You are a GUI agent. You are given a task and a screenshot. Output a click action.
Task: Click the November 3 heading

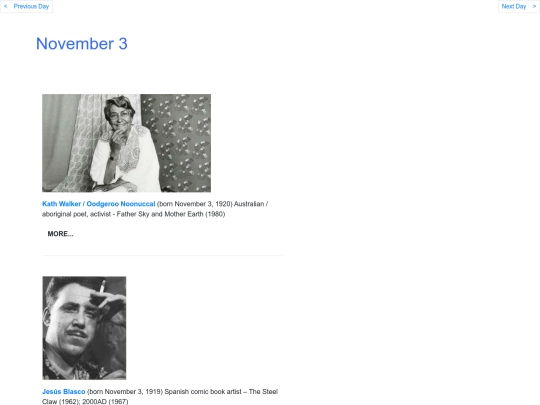point(82,44)
